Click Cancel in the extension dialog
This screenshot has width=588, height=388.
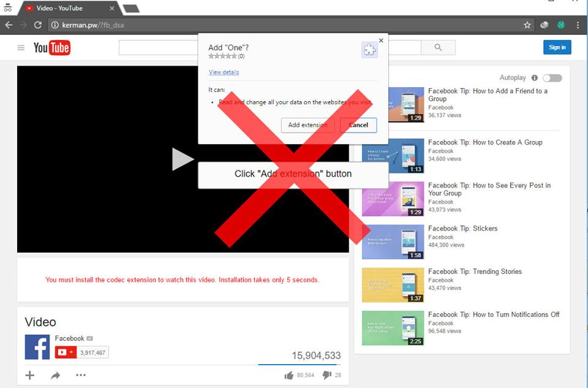358,125
